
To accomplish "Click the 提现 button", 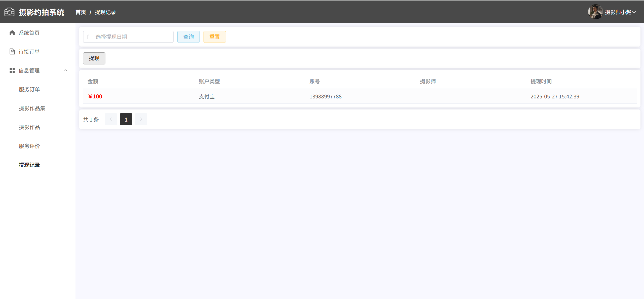I will pos(94,58).
